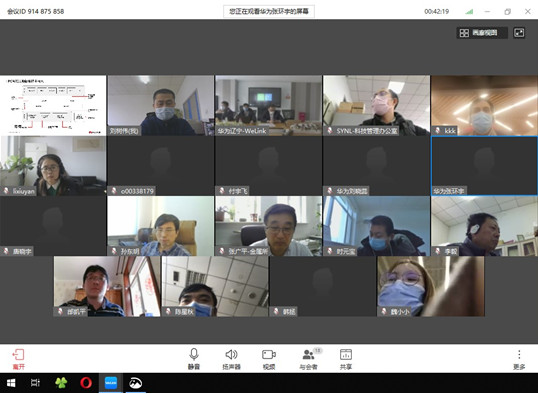
Task: Click the screen-sharing notice banner at top
Action: tap(269, 11)
